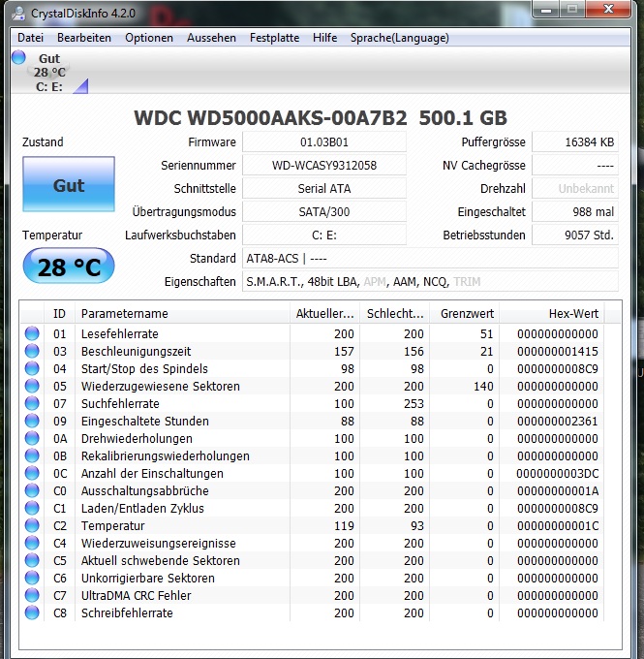Click the 28 °C temperature button
This screenshot has width=644, height=659.
click(x=69, y=267)
